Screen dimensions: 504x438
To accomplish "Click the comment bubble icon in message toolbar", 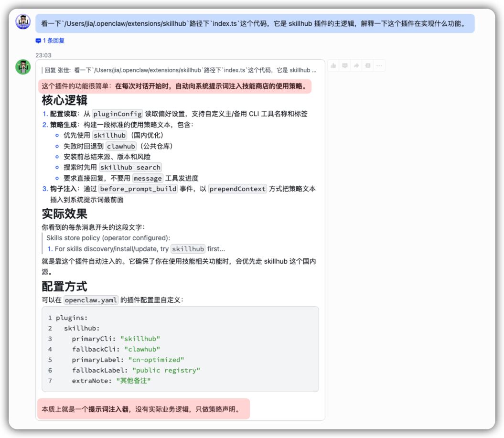I will click(345, 65).
